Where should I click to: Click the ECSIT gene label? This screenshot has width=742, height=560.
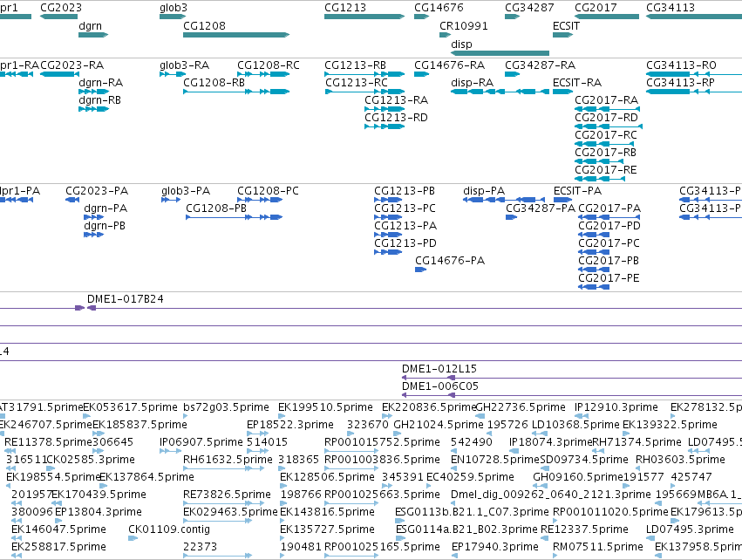click(x=566, y=26)
